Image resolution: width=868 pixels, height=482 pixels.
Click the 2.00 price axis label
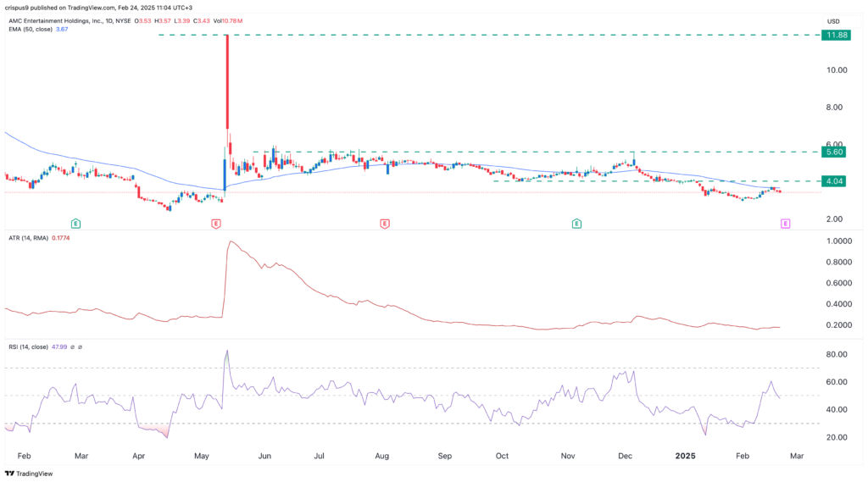[834, 219]
